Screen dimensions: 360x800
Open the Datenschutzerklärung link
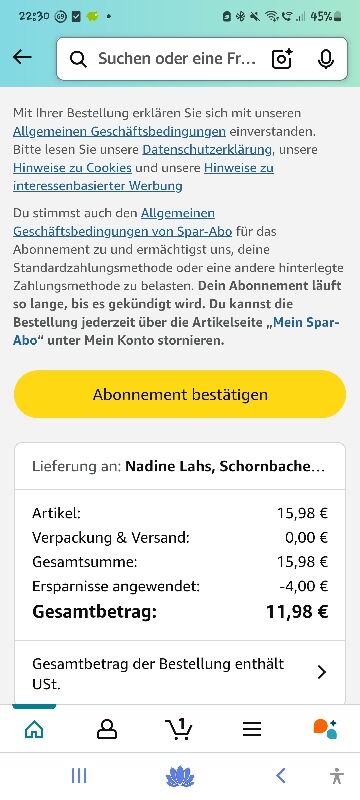click(x=207, y=149)
